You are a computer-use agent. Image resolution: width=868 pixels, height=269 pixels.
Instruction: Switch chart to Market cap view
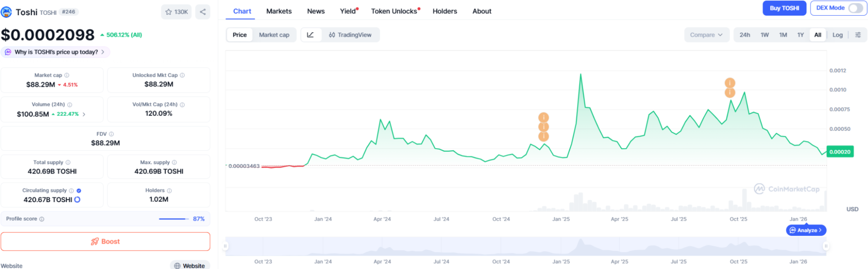point(274,35)
